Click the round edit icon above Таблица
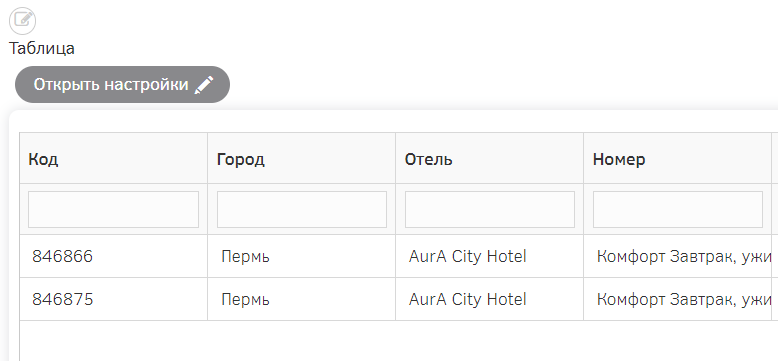 23,21
